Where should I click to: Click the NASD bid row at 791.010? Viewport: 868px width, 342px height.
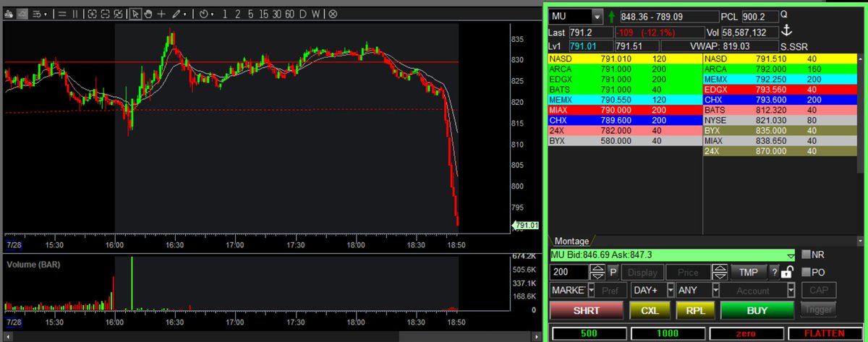pos(625,59)
